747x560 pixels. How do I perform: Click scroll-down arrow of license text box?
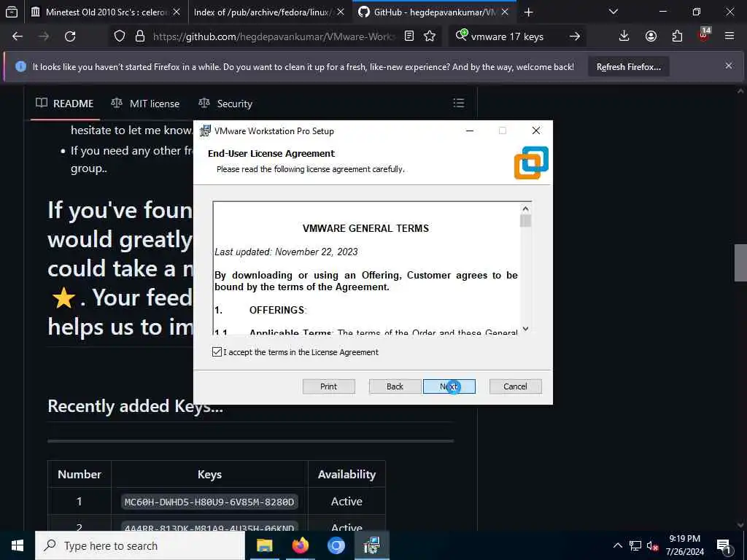click(x=525, y=328)
